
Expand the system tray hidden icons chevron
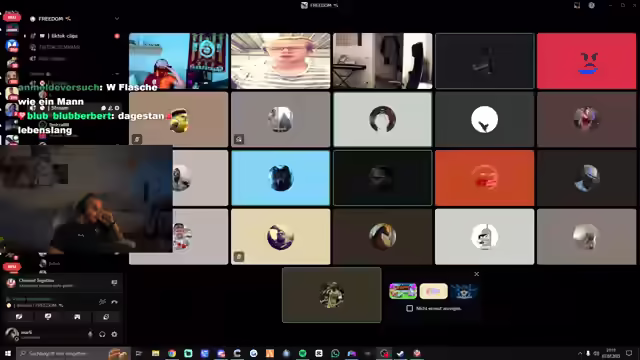click(580, 353)
